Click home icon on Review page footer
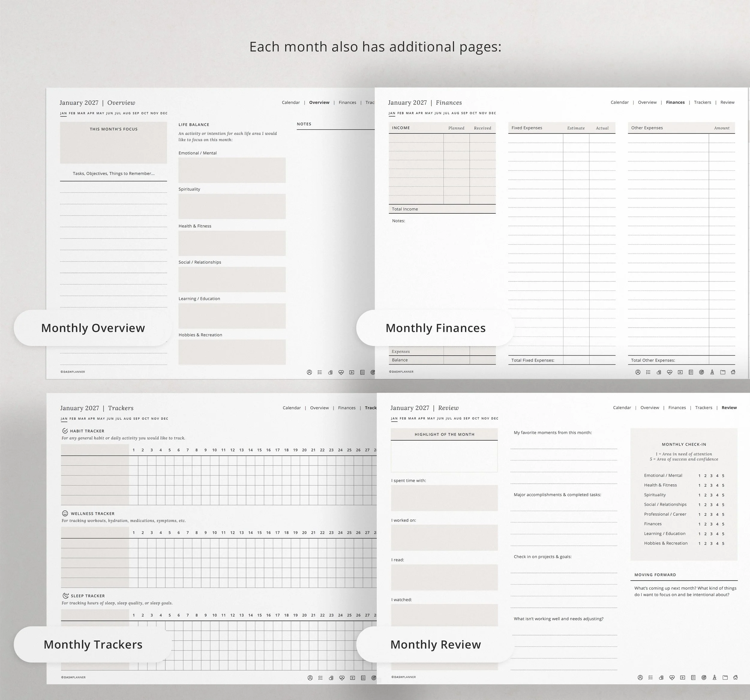The height and width of the screenshot is (700, 750). click(735, 677)
